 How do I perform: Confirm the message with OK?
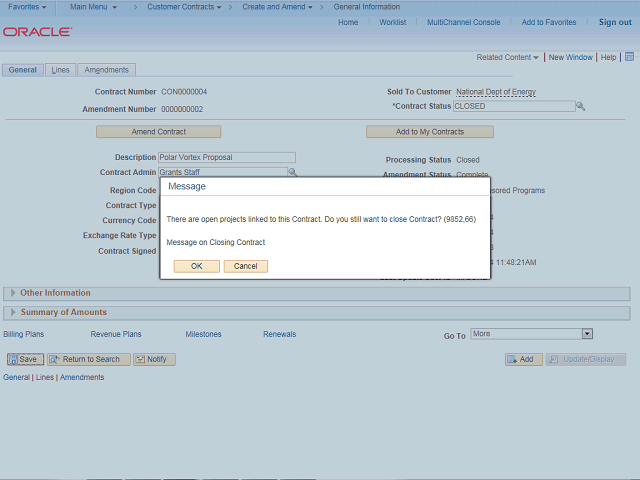coord(196,266)
